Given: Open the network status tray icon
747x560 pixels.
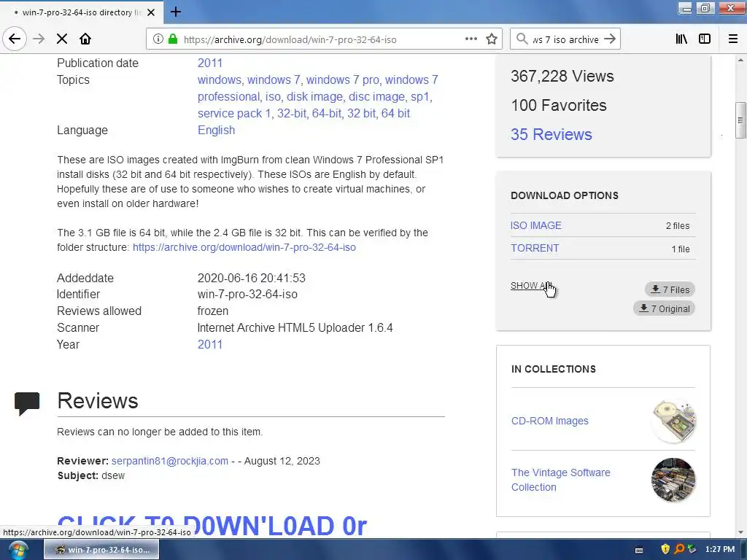Looking at the screenshot, I should 692,549.
